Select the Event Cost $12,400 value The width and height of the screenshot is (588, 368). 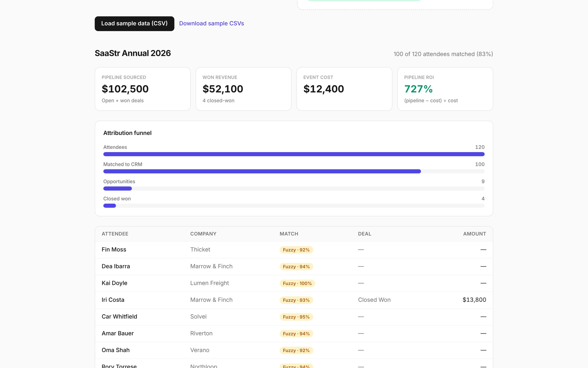(324, 89)
